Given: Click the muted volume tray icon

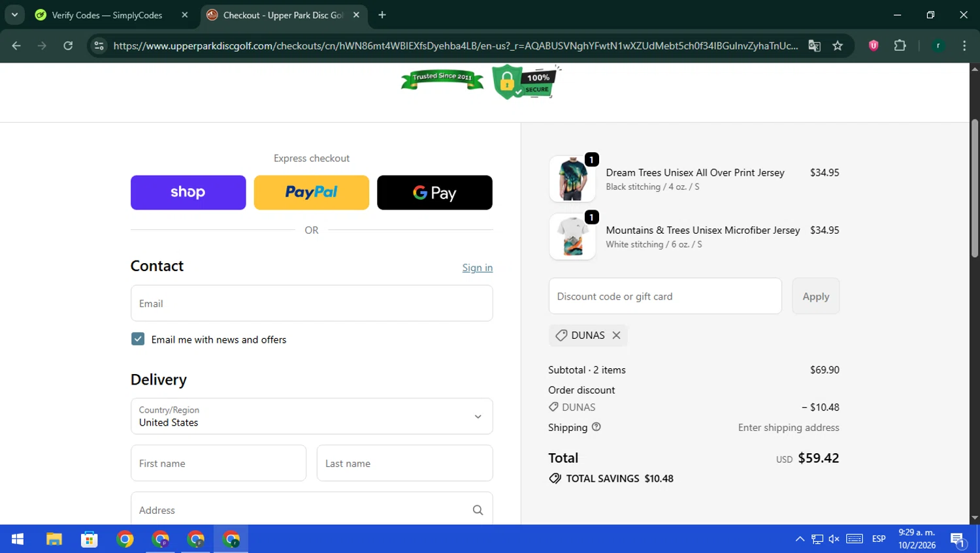Looking at the screenshot, I should click(x=834, y=539).
